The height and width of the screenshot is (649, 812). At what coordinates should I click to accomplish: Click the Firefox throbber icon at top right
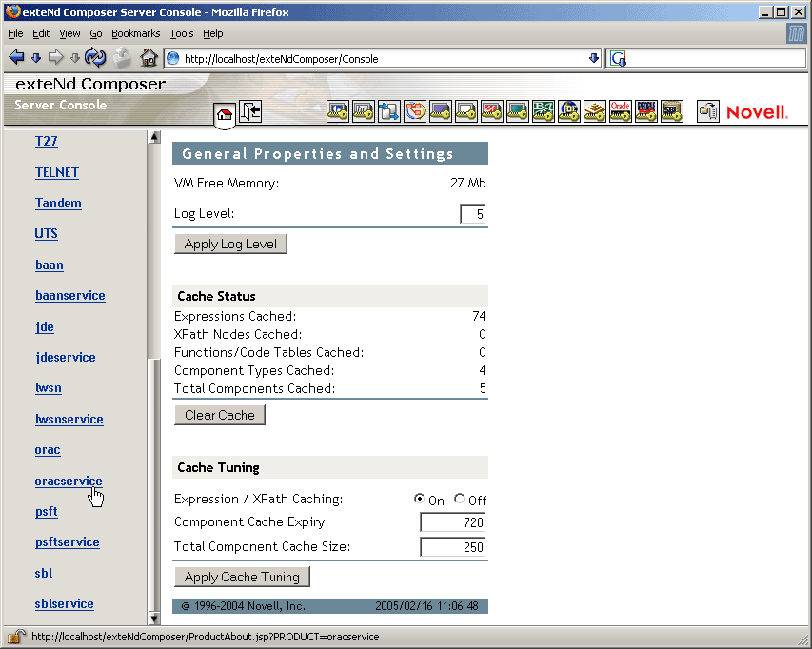[x=796, y=33]
